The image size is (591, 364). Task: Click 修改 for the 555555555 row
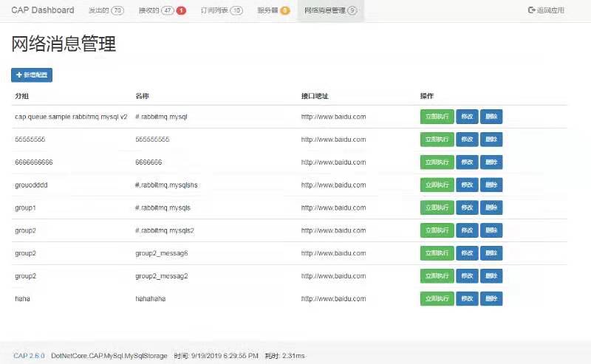click(467, 140)
